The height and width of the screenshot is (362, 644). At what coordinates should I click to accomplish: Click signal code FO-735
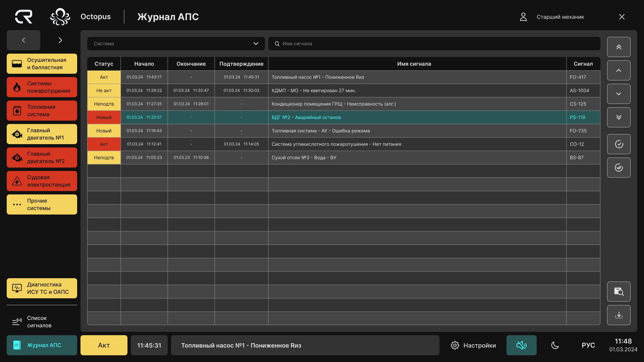[578, 131]
